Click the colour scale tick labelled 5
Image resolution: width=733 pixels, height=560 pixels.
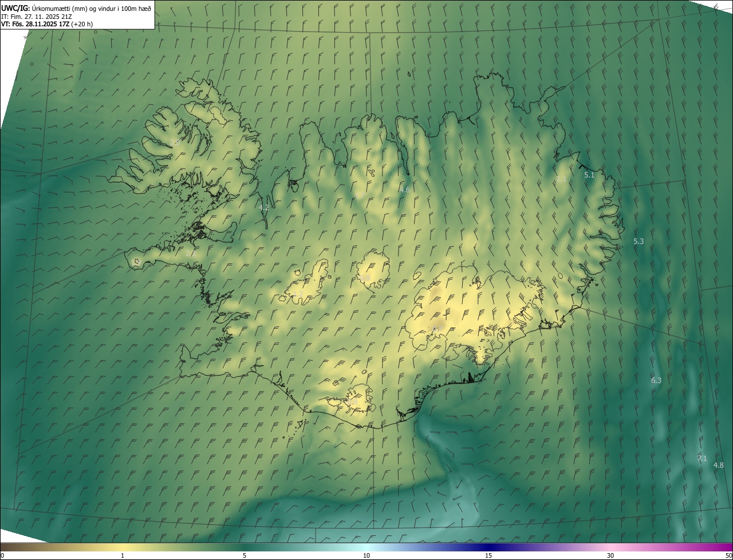245,555
